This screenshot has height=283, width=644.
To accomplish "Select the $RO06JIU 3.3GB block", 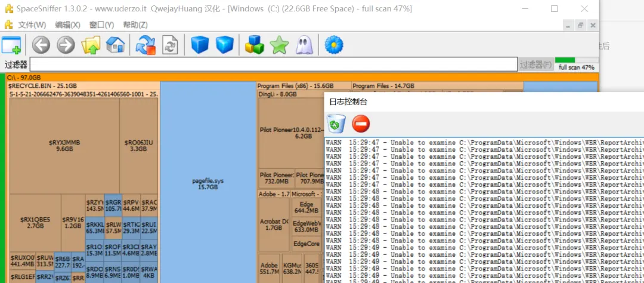I will (138, 146).
